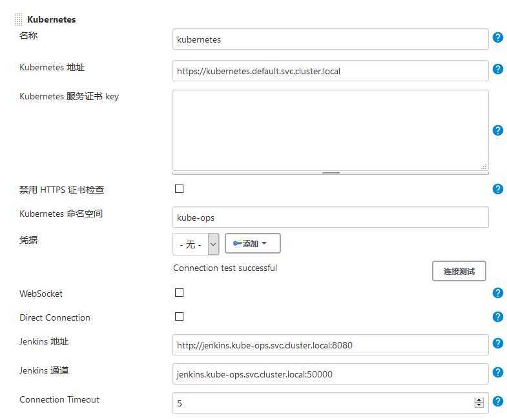507x420 pixels.
Task: Open help for Jenkins 通道 field
Action: pyautogui.click(x=497, y=372)
